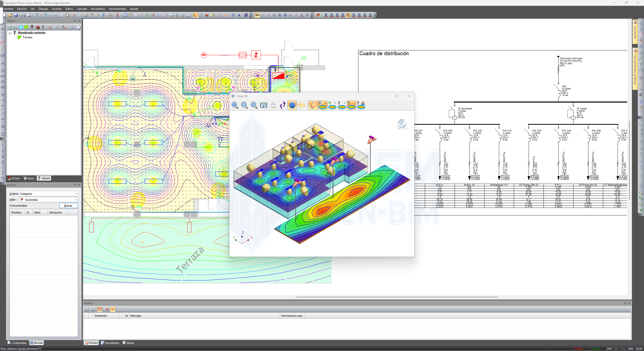The image size is (644, 351).
Task: Open the Calcular menu
Action: click(82, 9)
